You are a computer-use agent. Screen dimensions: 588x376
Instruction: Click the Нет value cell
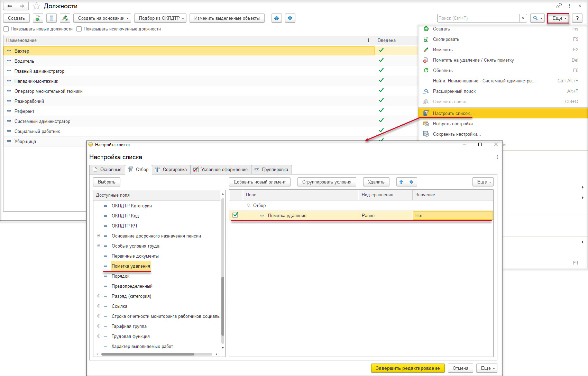click(453, 215)
